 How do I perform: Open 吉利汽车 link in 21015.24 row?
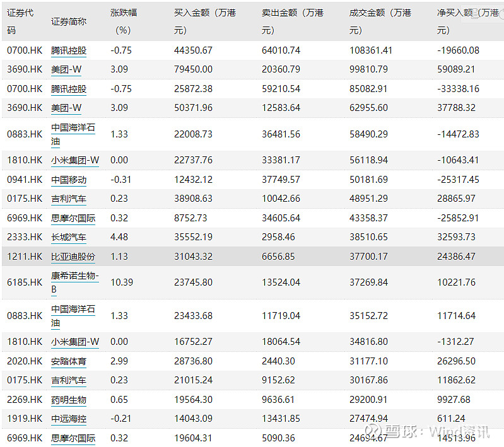click(69, 380)
